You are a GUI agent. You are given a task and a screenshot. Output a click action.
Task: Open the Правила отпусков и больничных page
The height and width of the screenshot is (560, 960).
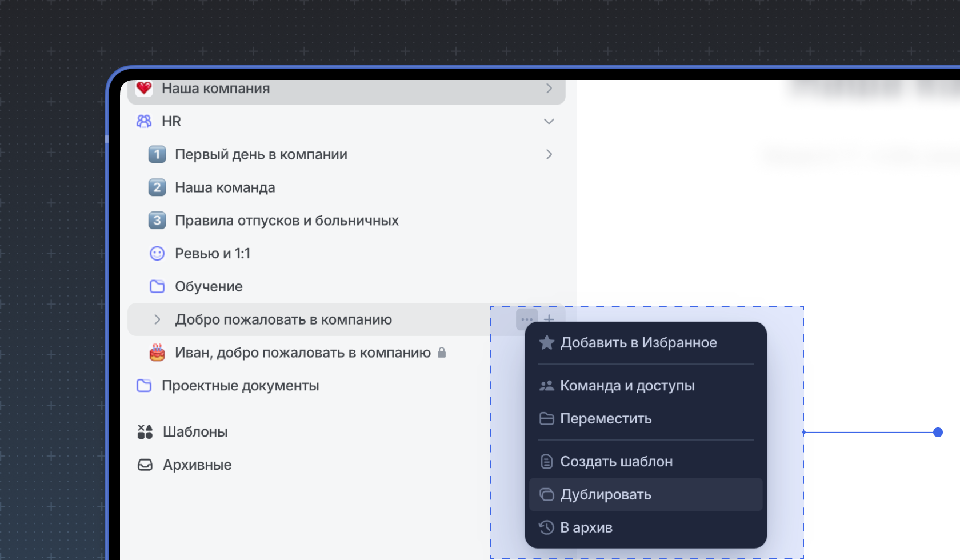[286, 221]
